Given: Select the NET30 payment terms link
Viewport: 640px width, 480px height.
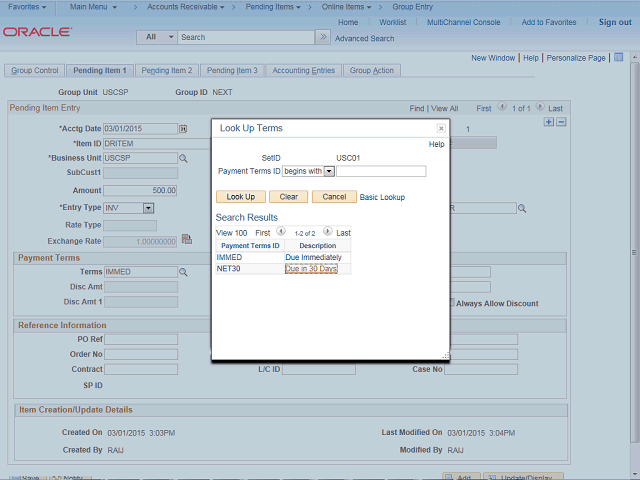Looking at the screenshot, I should (229, 269).
